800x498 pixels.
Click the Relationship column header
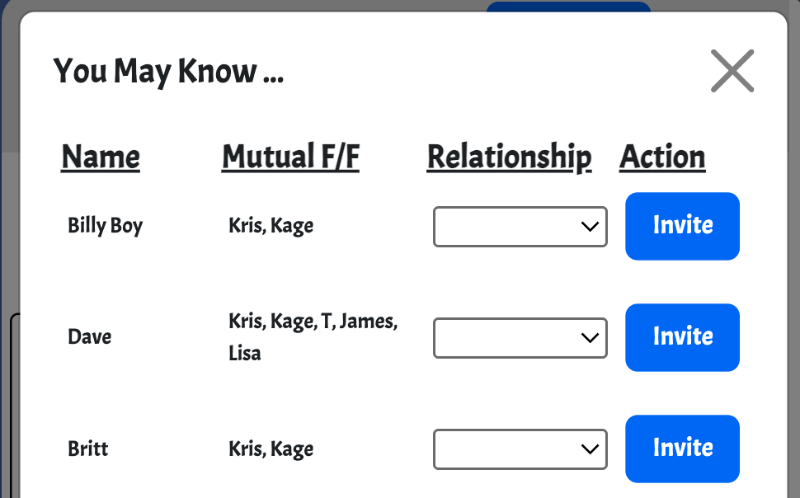tap(509, 157)
